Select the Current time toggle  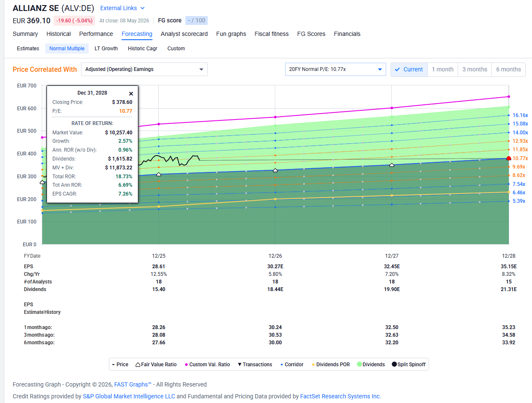409,69
